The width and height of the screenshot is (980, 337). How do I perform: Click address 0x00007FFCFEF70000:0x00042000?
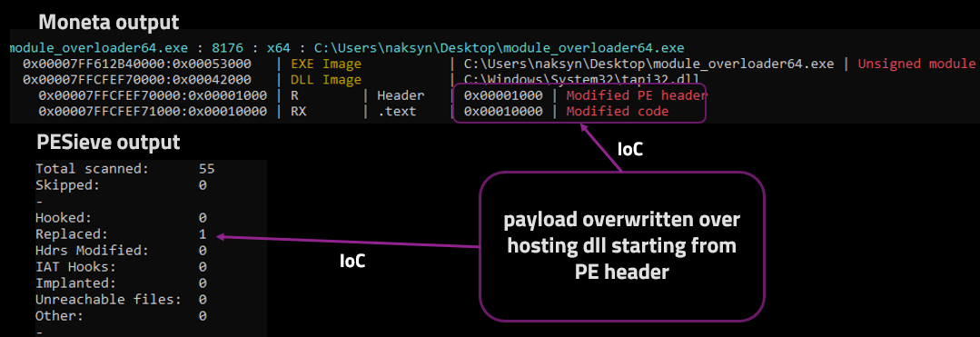point(137,79)
